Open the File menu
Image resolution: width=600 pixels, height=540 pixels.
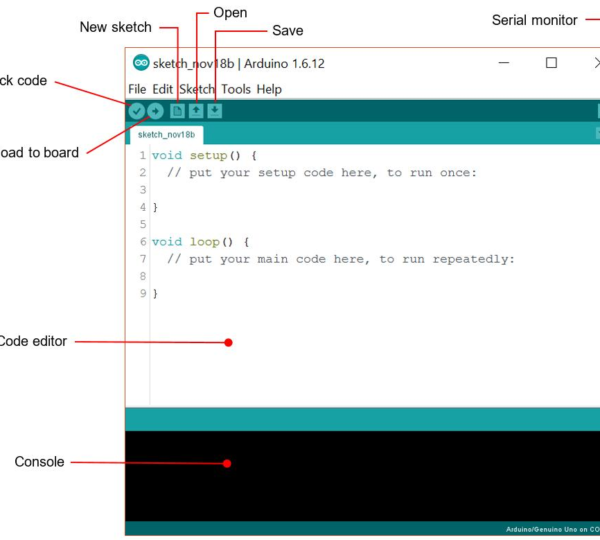pos(137,89)
